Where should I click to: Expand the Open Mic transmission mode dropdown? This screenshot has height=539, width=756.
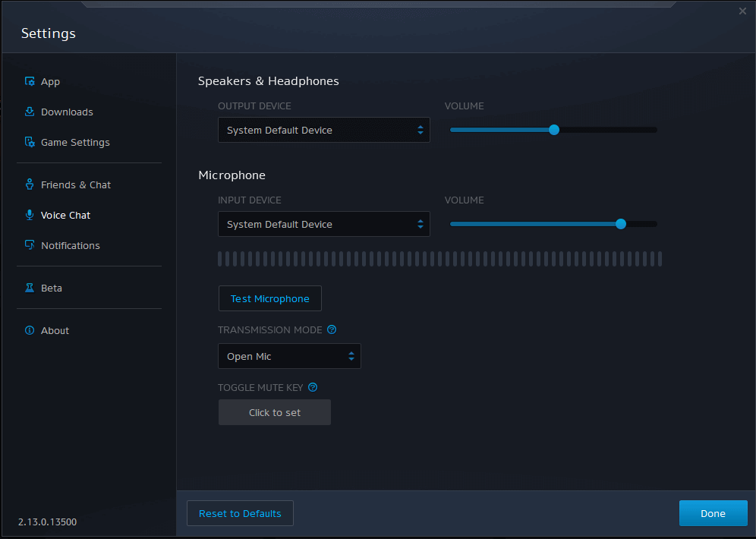click(x=288, y=357)
